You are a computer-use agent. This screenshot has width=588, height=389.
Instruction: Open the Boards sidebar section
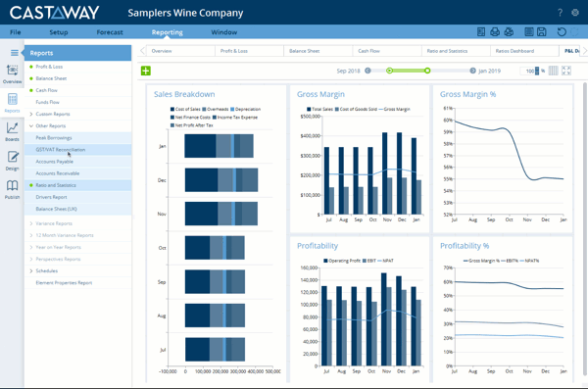pos(12,132)
